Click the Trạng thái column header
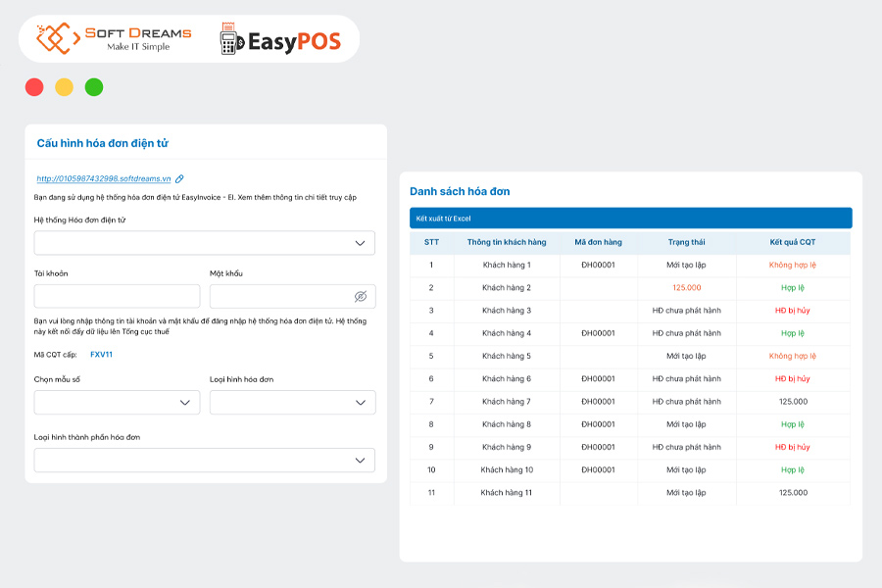Screen dimensions: 882x588 tap(688, 242)
